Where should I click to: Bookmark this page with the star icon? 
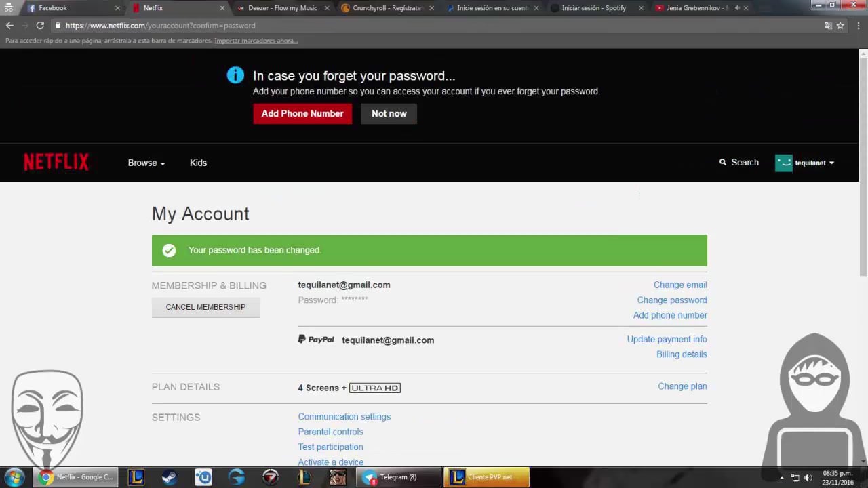click(840, 26)
